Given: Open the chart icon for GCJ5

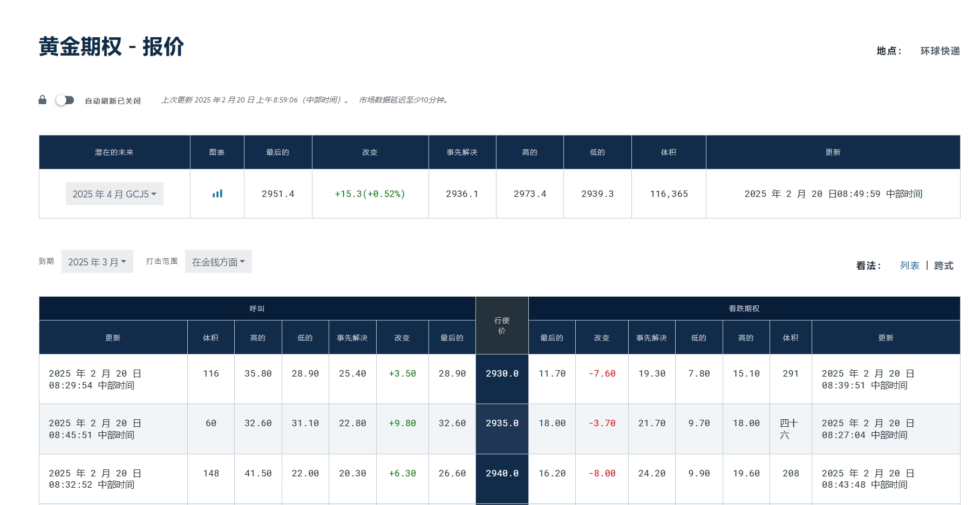Looking at the screenshot, I should (217, 194).
